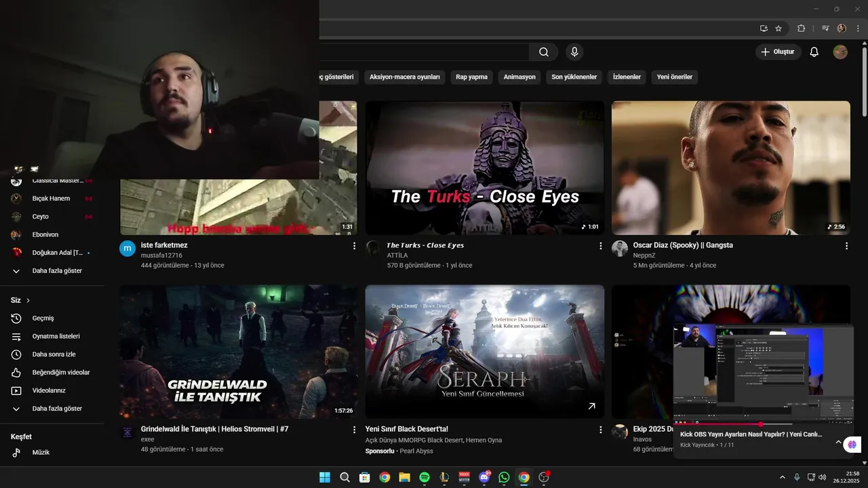Viewport: 868px width, 488px height.
Task: Open Chrome three-dot menu
Action: pos(857,28)
